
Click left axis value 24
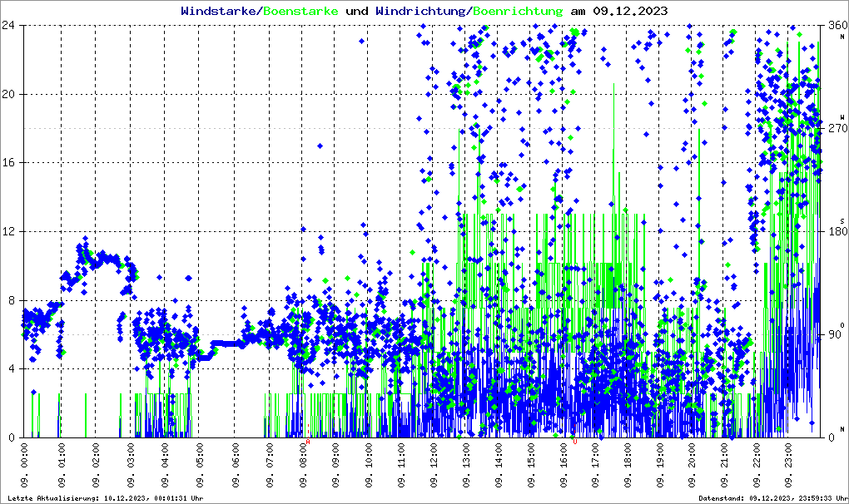(x=7, y=25)
